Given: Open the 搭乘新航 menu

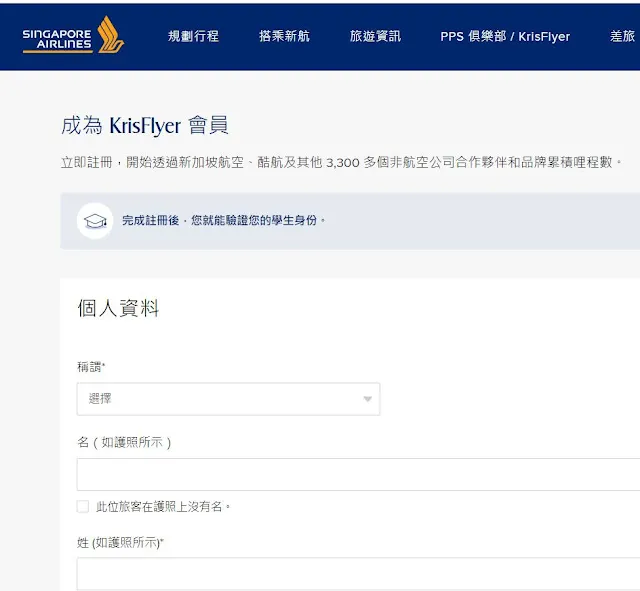Looking at the screenshot, I should [284, 36].
